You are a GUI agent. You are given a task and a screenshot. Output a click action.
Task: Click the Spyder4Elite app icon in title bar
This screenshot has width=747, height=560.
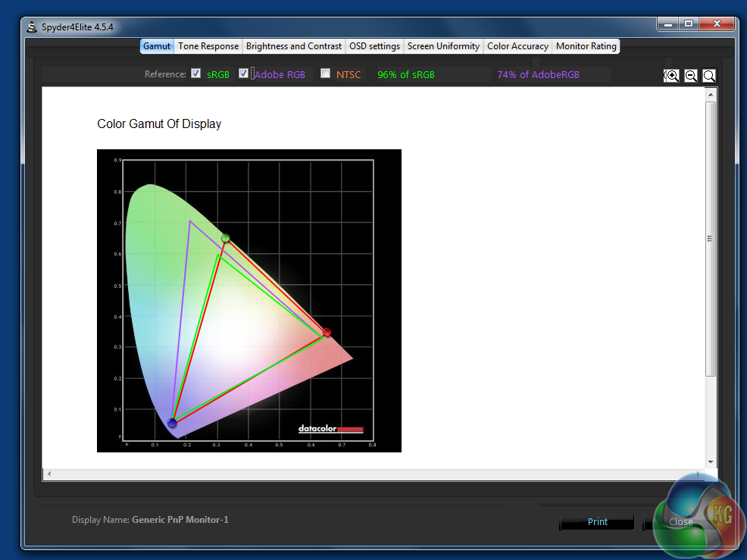[x=32, y=27]
